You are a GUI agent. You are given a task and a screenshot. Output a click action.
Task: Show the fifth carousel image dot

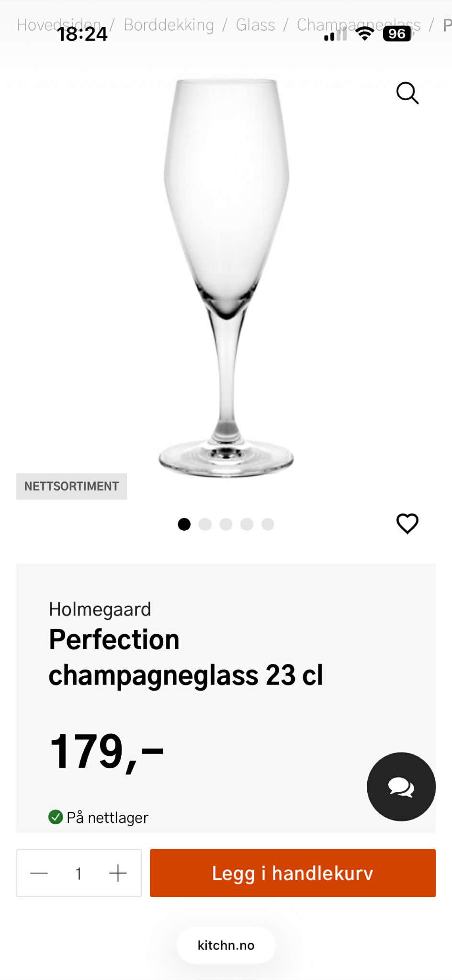tap(268, 524)
